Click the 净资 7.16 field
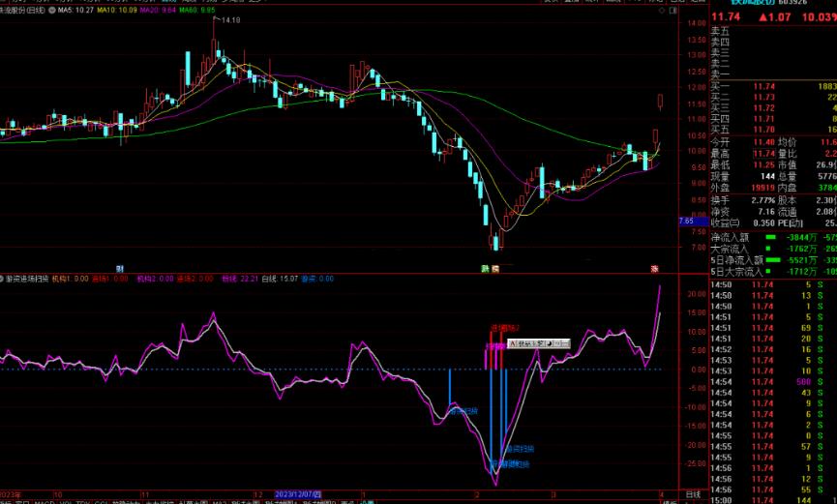837x504 pixels. 742,212
